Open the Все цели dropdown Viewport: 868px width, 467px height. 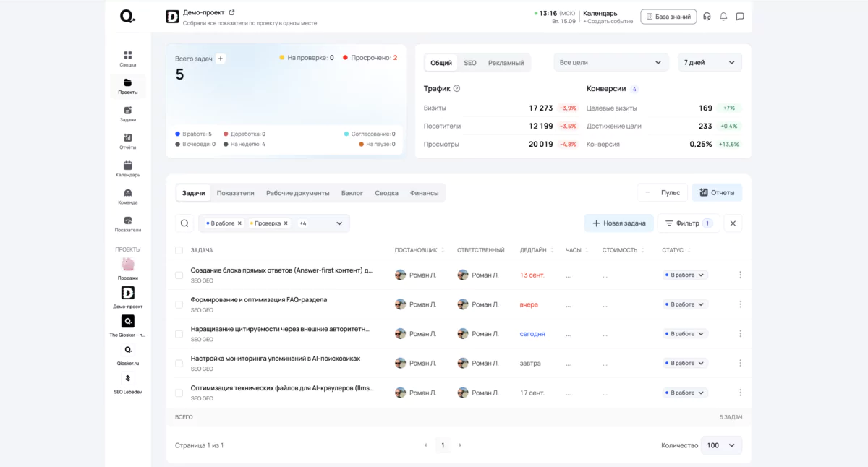click(611, 63)
